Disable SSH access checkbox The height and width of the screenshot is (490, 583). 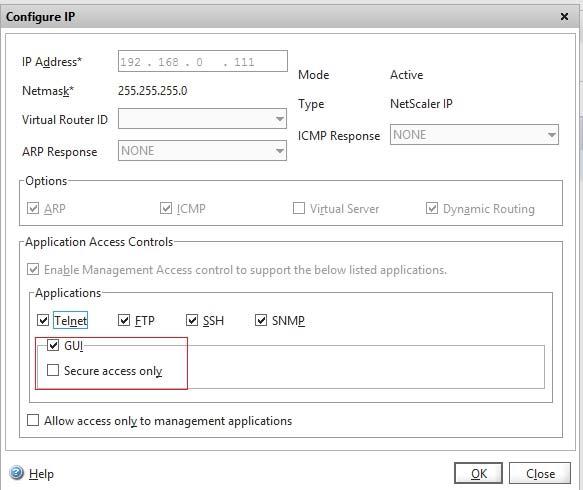(x=192, y=320)
